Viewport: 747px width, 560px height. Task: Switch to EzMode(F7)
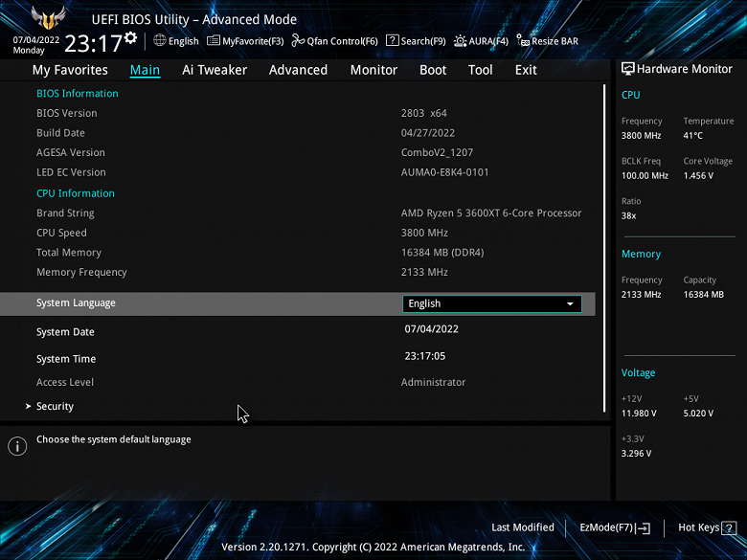click(615, 527)
